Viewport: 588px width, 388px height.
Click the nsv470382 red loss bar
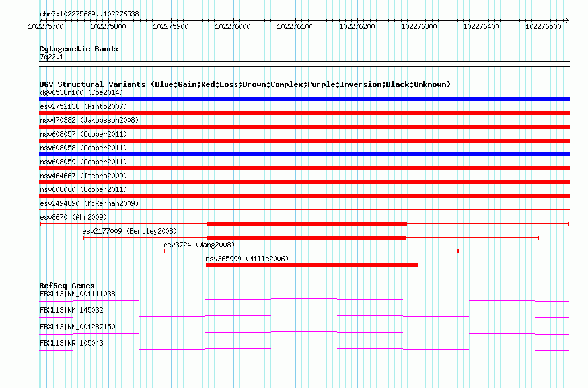[304, 127]
